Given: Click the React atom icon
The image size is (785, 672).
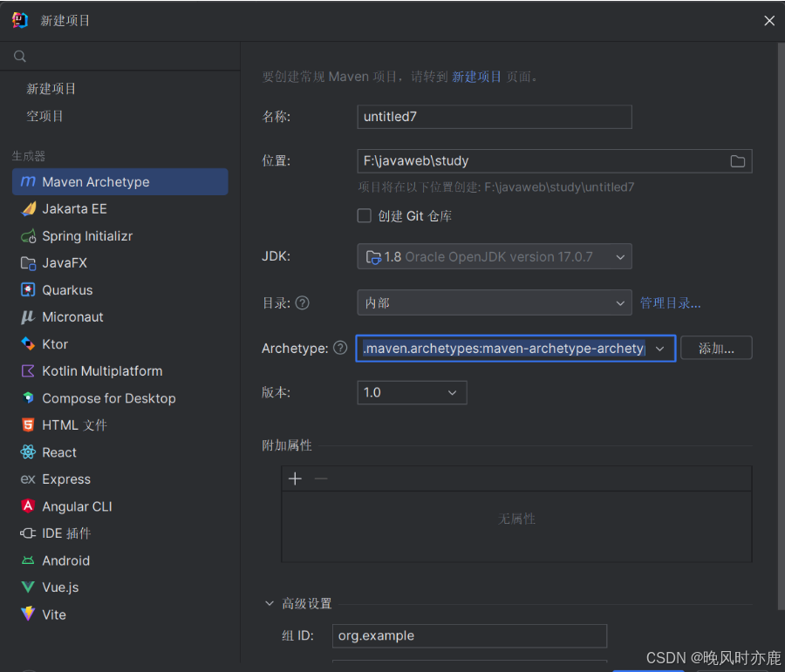Looking at the screenshot, I should (x=28, y=451).
